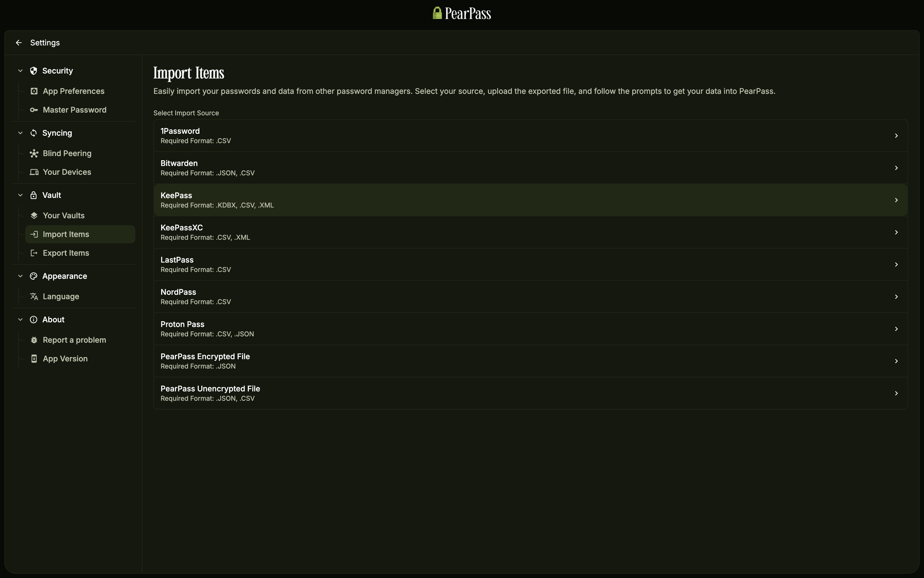The image size is (924, 578).
Task: Select PearPass Encrypted File source
Action: coord(530,361)
